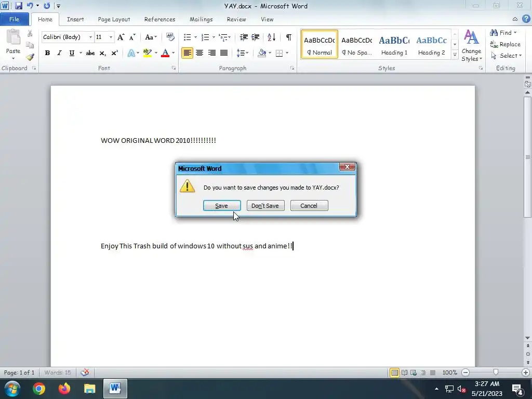Click Save in the dialog
Viewport: 532px width, 399px height.
coord(222,206)
